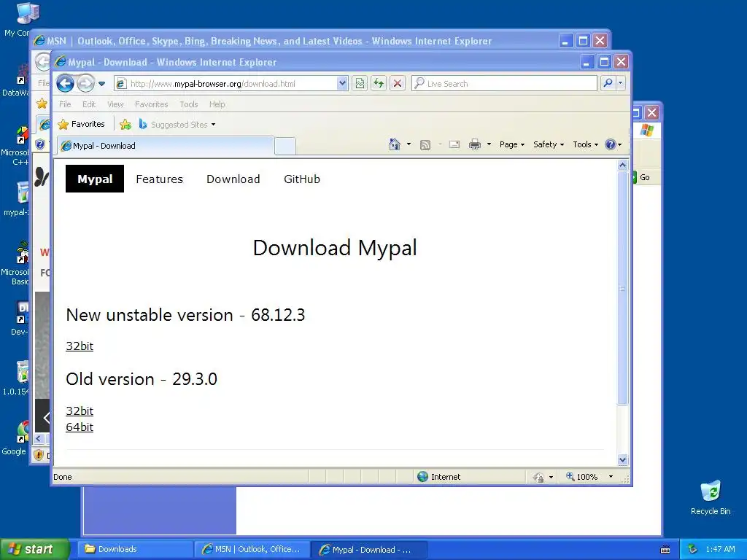This screenshot has height=560, width=747.
Task: Open the Tools menu in menu bar
Action: (x=189, y=104)
